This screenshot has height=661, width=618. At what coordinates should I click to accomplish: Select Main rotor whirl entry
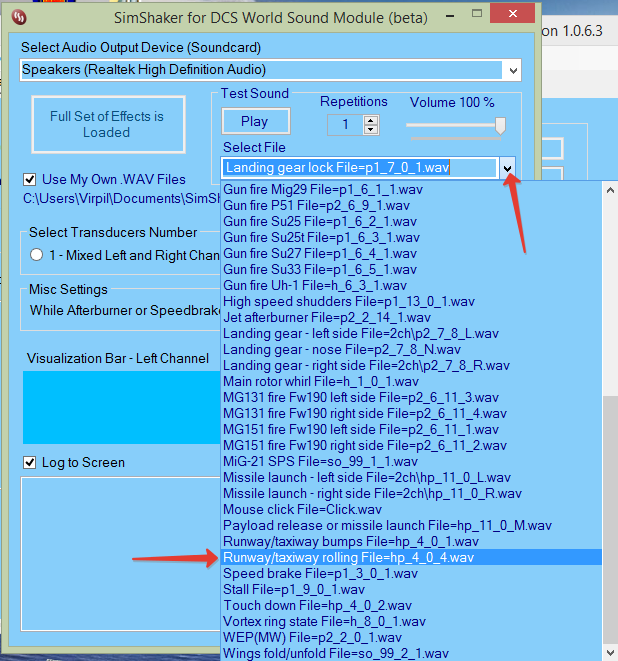point(411,382)
